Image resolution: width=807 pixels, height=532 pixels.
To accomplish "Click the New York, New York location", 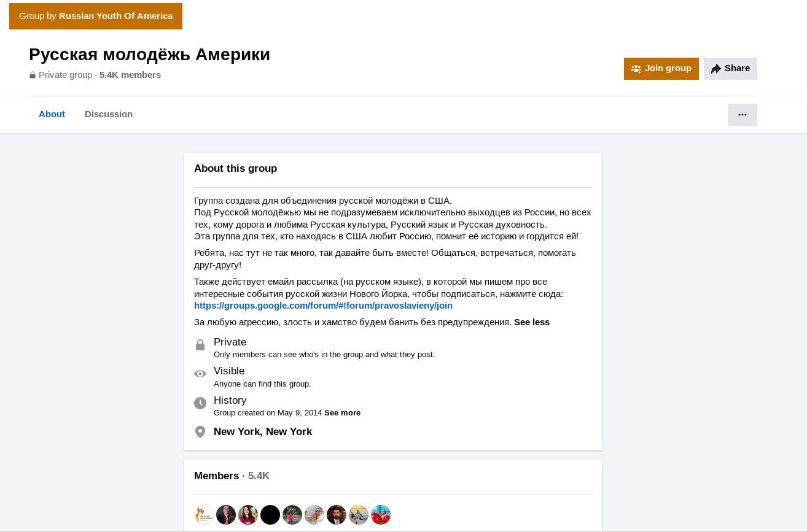I will pyautogui.click(x=263, y=431).
